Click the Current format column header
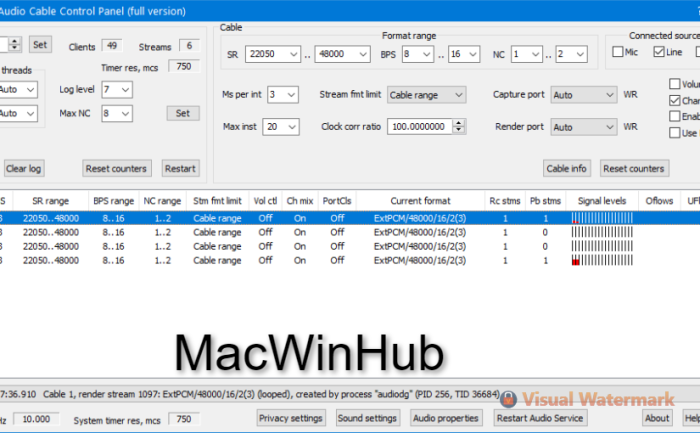This screenshot has width=700, height=433. point(421,201)
